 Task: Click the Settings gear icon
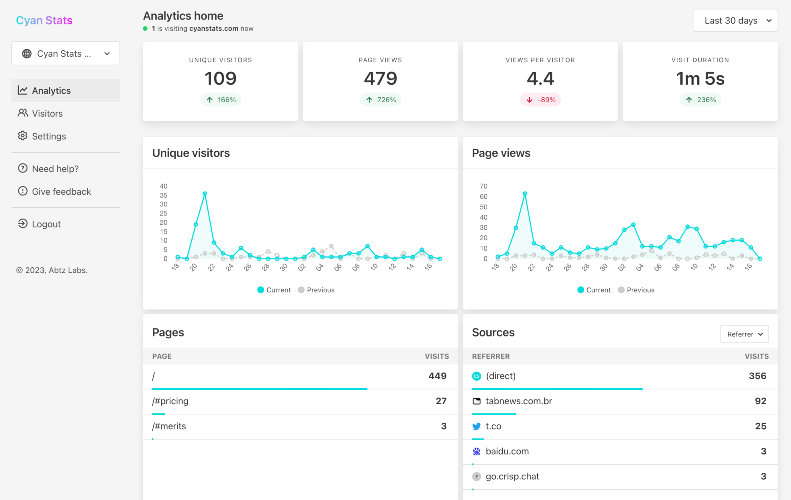(x=23, y=136)
